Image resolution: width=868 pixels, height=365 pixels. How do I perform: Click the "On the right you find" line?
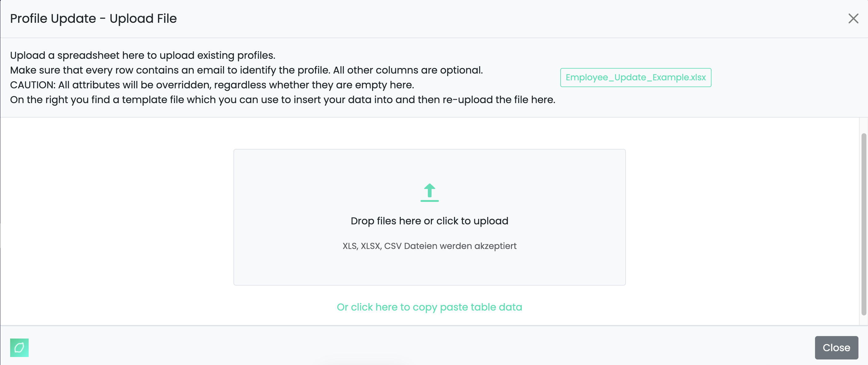click(x=282, y=100)
